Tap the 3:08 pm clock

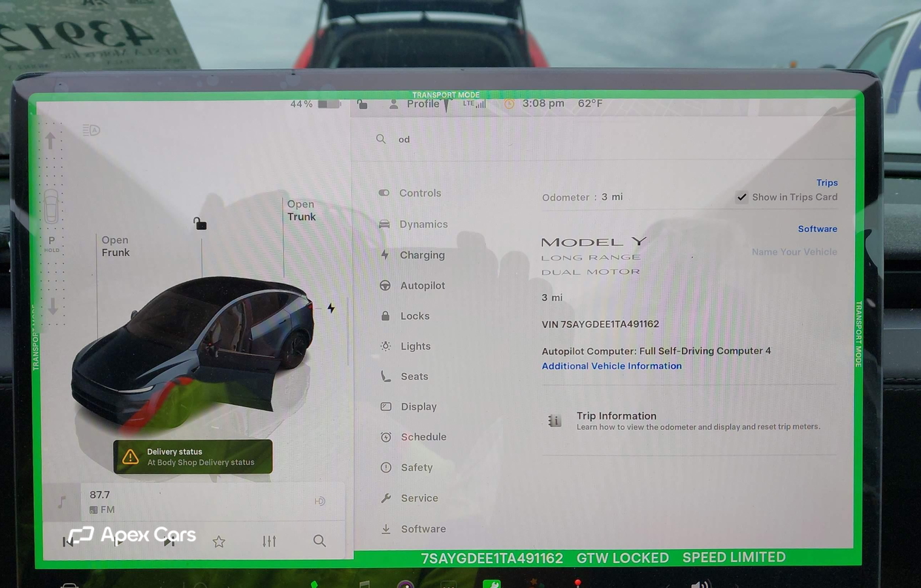point(543,103)
